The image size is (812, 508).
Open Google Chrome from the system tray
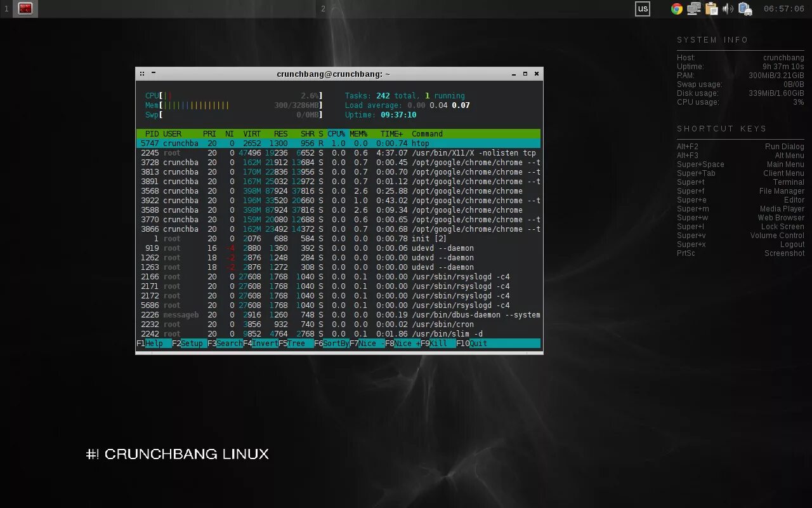coord(676,9)
